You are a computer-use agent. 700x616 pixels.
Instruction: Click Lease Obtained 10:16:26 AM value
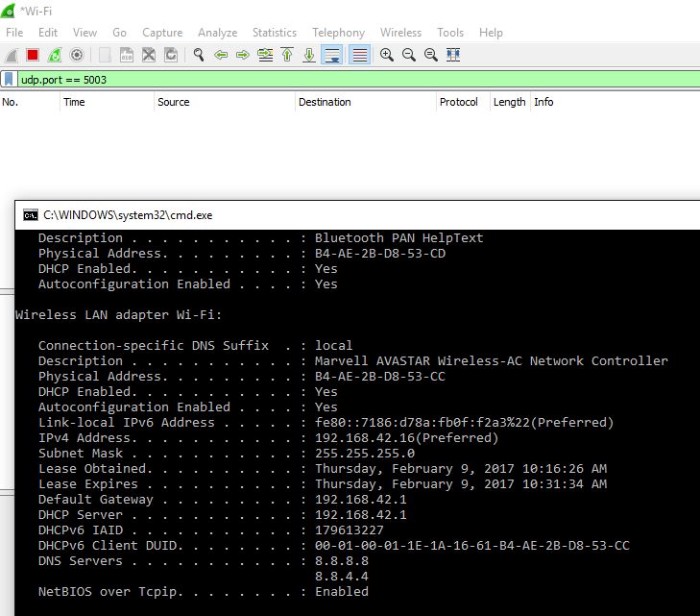(x=461, y=469)
